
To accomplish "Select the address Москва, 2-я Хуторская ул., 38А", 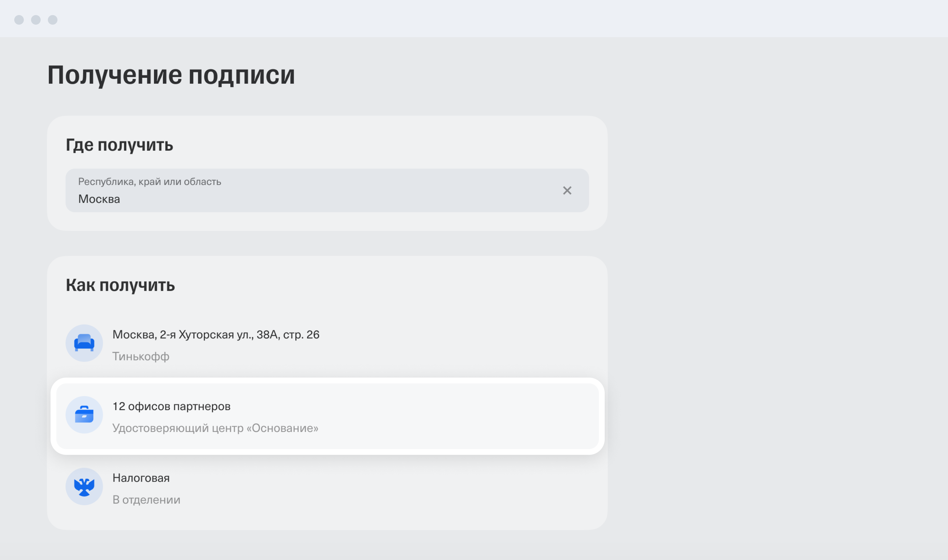I will click(216, 335).
